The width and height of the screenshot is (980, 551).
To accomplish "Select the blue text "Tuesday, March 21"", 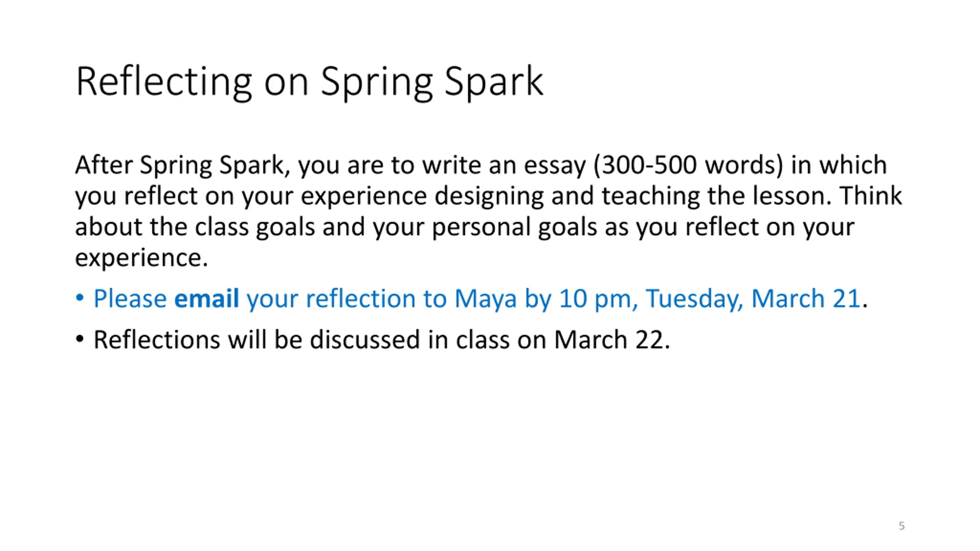I will tap(753, 298).
